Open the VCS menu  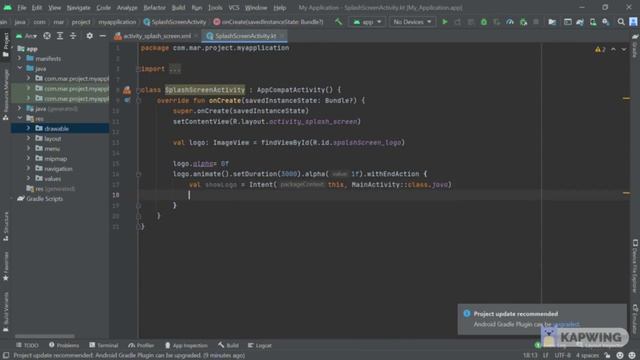[234, 8]
